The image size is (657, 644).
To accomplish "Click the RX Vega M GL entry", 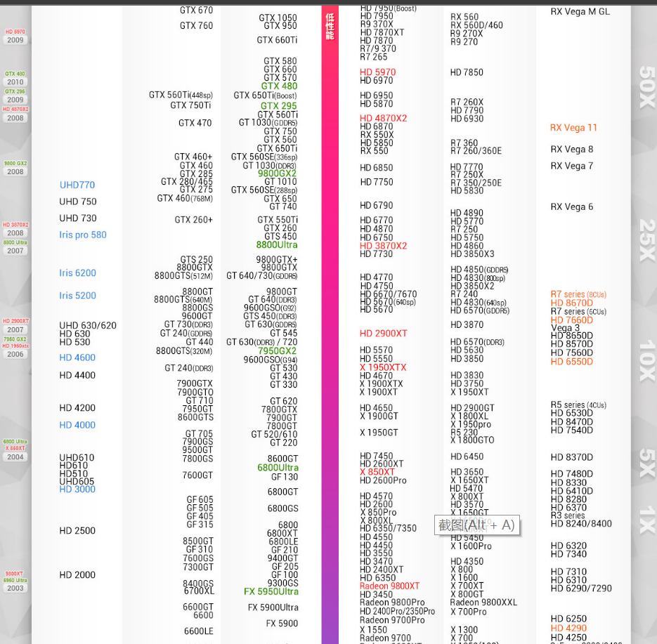I will [580, 12].
